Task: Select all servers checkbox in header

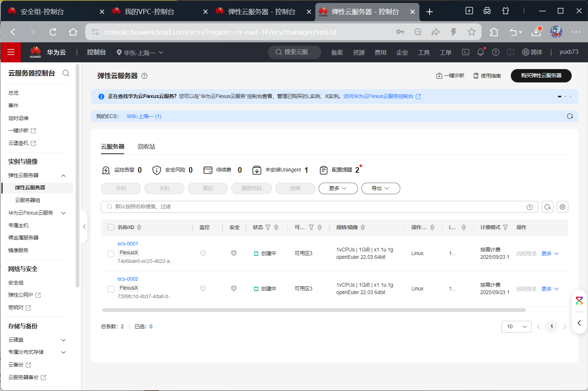Action: coord(111,227)
